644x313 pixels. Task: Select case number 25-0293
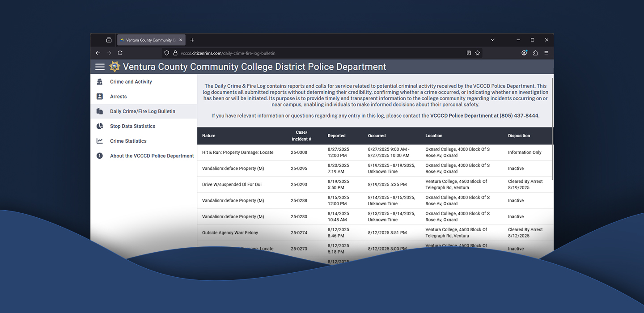299,185
